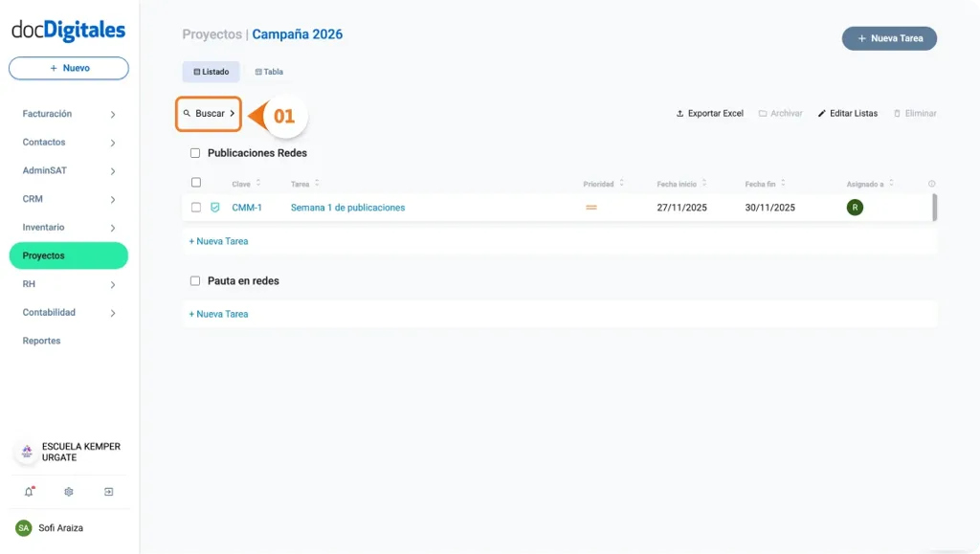Open Sofi Araiza's user profile

pyautogui.click(x=62, y=527)
